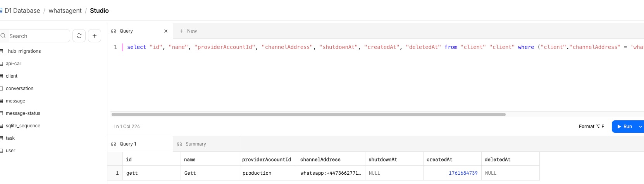Open a New query tab
The image size is (644, 184).
pyautogui.click(x=188, y=31)
